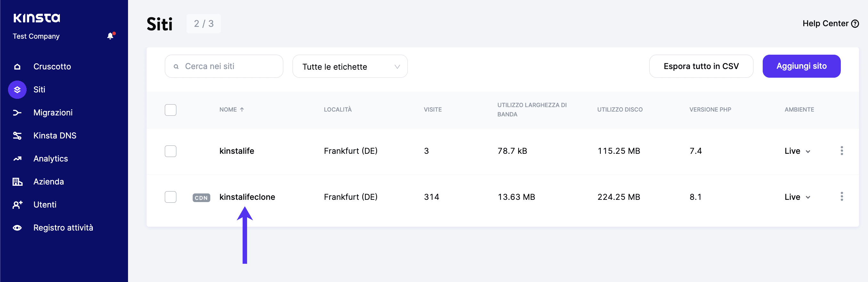The image size is (868, 282).
Task: Click the Aggiungi sito button
Action: coord(802,66)
